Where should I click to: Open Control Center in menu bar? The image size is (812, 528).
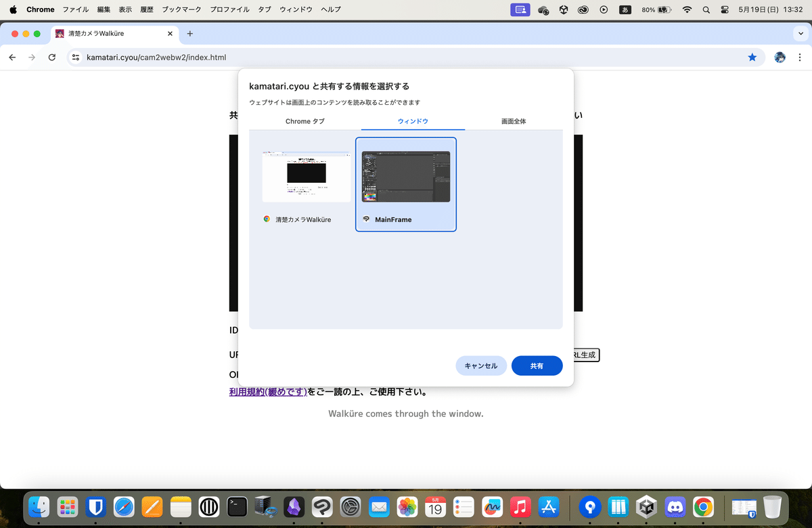[x=725, y=9]
